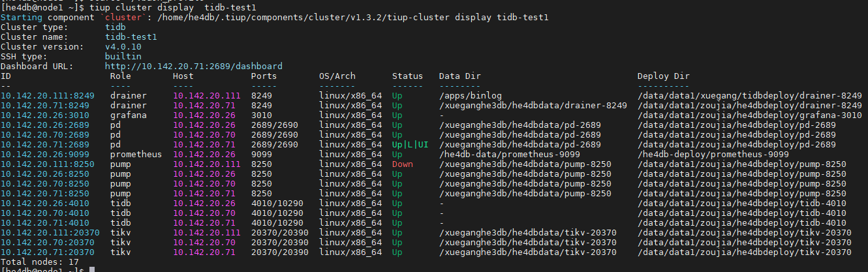Click the grafana ID 10.142.20.26:3010
This screenshot has height=272, width=868.
tap(45, 115)
